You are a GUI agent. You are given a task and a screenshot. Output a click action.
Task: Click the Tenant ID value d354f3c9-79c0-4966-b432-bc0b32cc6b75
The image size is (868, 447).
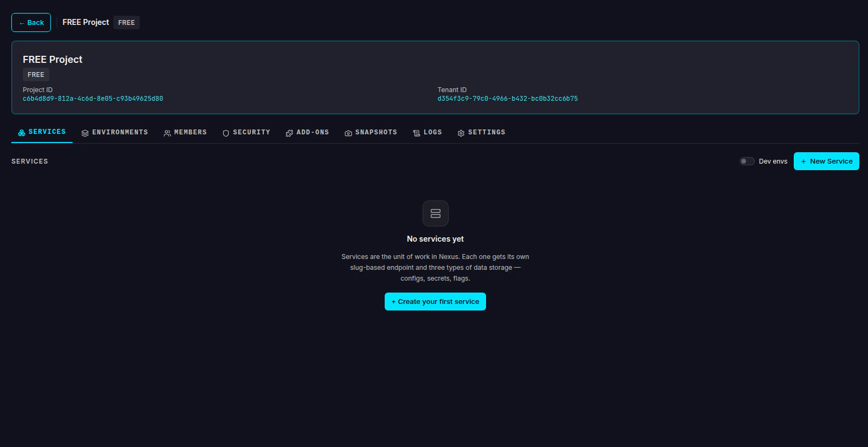(508, 99)
